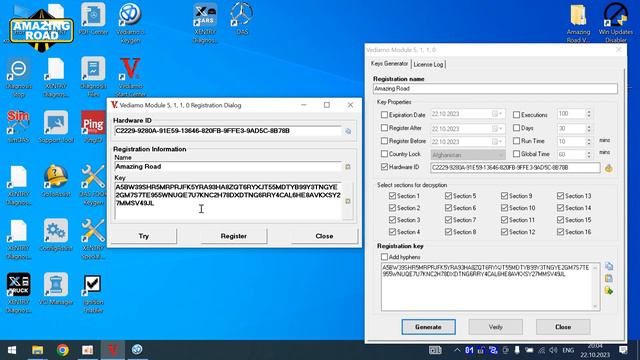Open the PDF Center desktop shortcut
Image resolution: width=640 pixels, height=360 pixels.
tap(93, 20)
